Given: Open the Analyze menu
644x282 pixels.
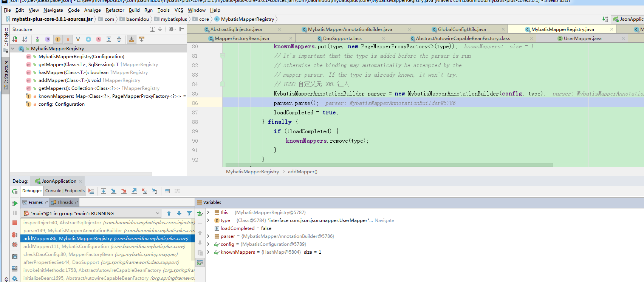Looking at the screenshot, I should tap(92, 10).
